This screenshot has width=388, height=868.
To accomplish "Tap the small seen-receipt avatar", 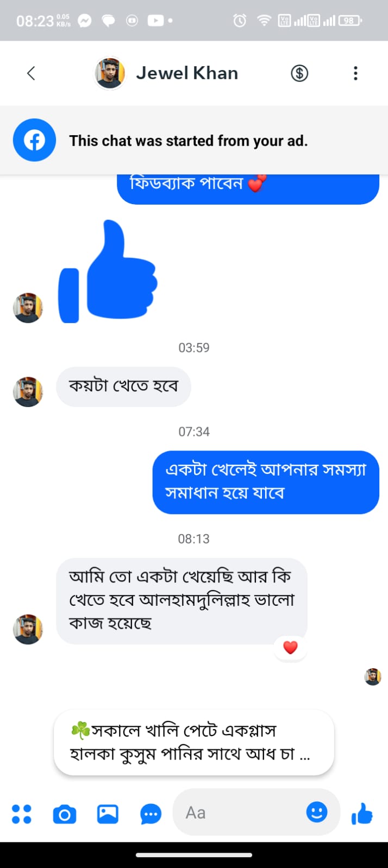I will point(373,676).
